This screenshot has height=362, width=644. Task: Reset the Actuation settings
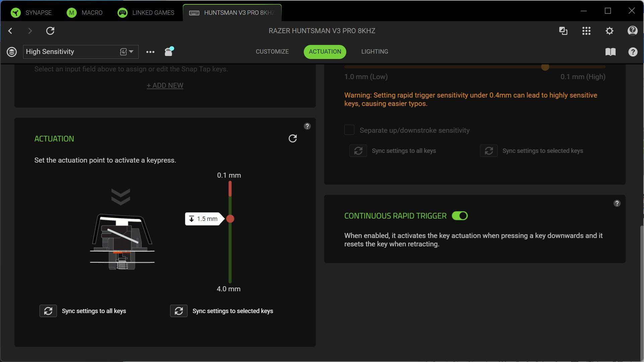tap(293, 138)
